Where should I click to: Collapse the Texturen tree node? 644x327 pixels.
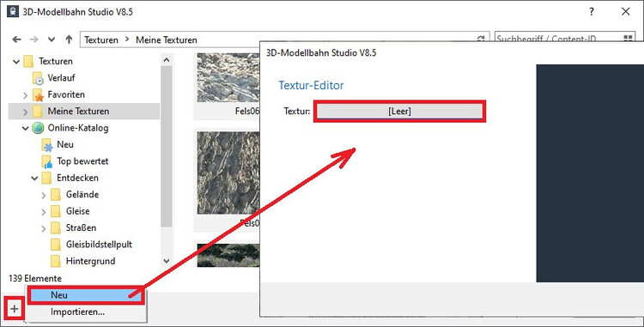(16, 62)
